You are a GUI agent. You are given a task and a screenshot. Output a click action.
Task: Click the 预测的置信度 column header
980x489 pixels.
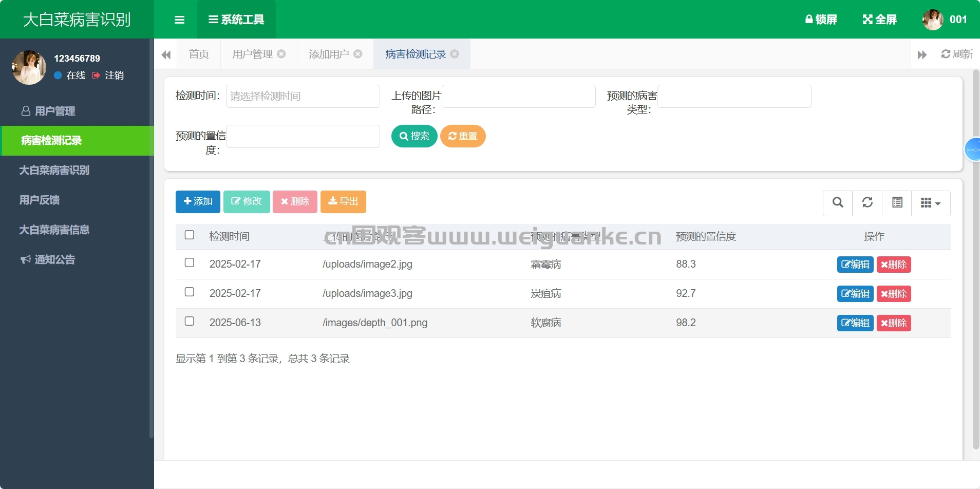(x=706, y=236)
